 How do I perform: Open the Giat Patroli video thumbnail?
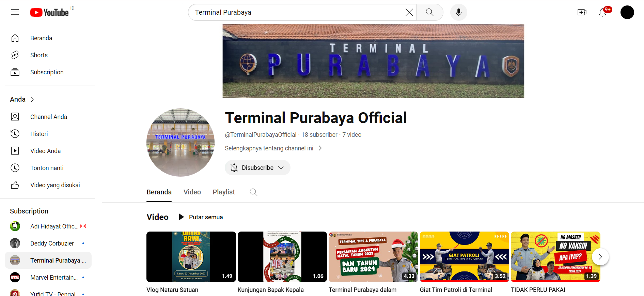click(464, 257)
